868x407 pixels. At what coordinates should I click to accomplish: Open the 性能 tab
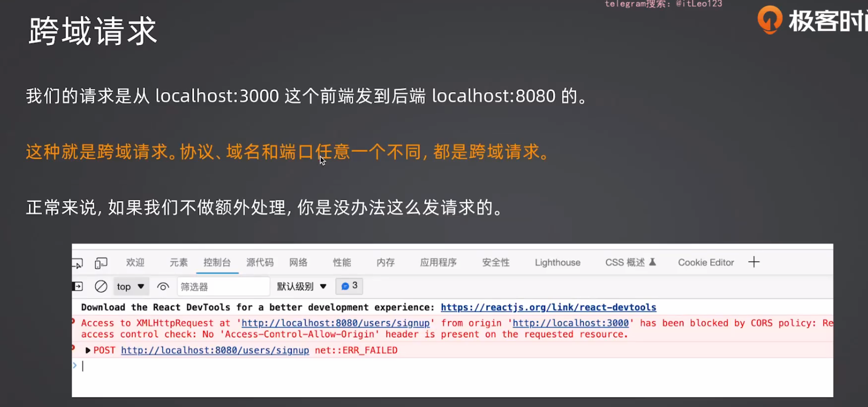coord(342,263)
